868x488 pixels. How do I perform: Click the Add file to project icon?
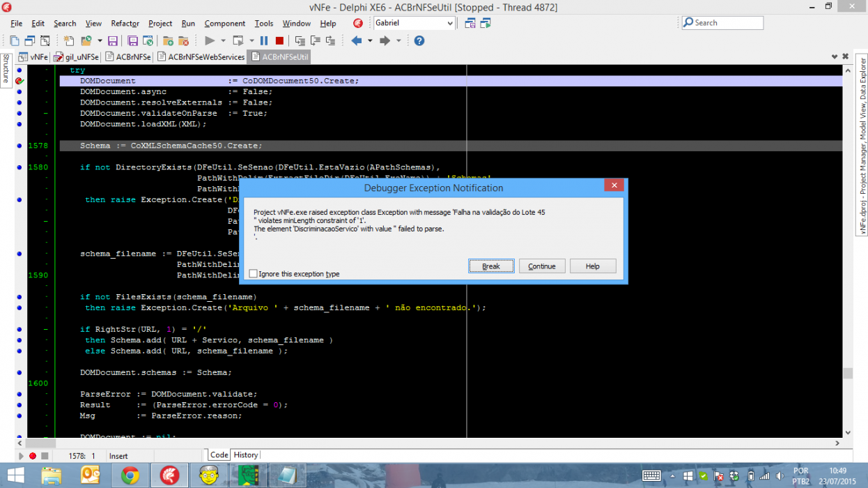click(168, 41)
